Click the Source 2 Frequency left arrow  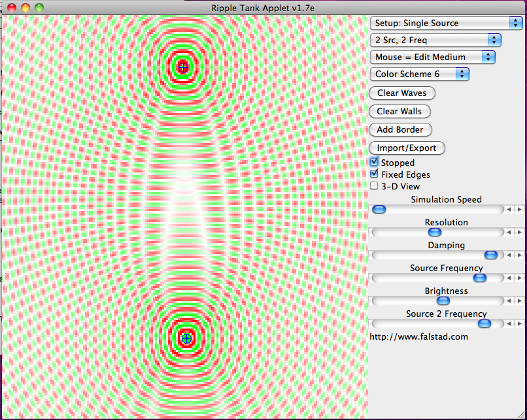point(509,323)
